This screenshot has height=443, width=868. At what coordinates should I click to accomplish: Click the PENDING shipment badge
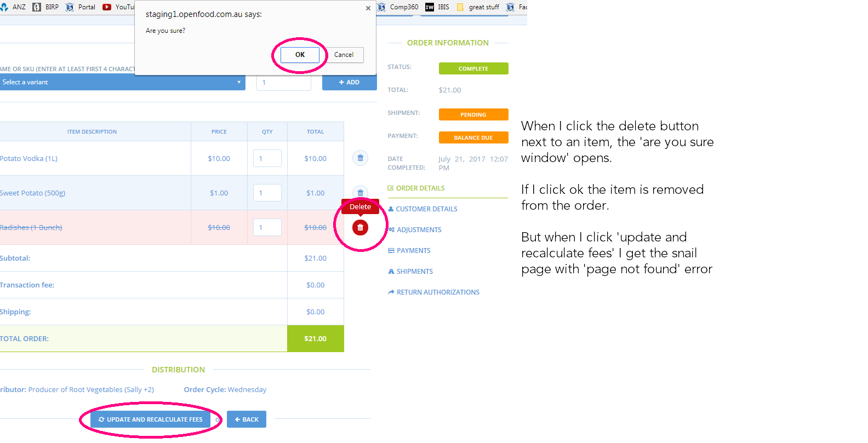(x=473, y=114)
